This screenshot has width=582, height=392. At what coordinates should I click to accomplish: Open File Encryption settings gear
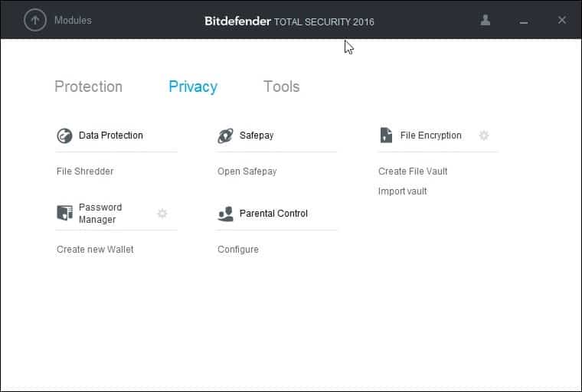tap(484, 136)
